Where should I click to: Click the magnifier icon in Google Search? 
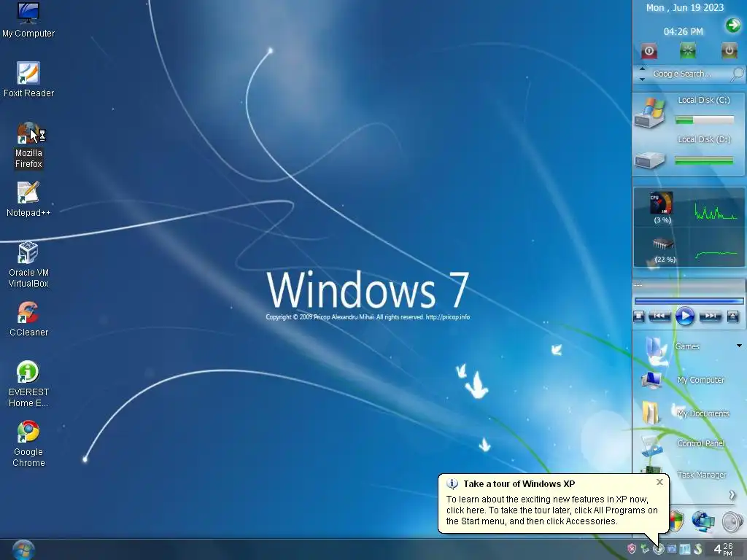point(737,74)
